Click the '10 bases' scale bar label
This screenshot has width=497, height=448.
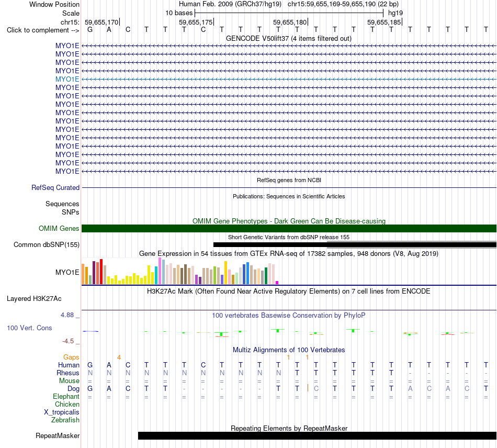179,13
